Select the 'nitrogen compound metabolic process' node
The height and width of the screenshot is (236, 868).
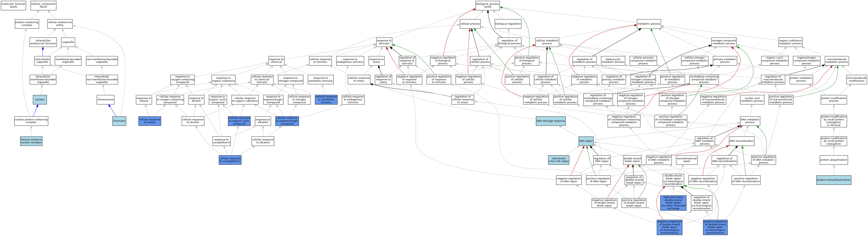[724, 42]
